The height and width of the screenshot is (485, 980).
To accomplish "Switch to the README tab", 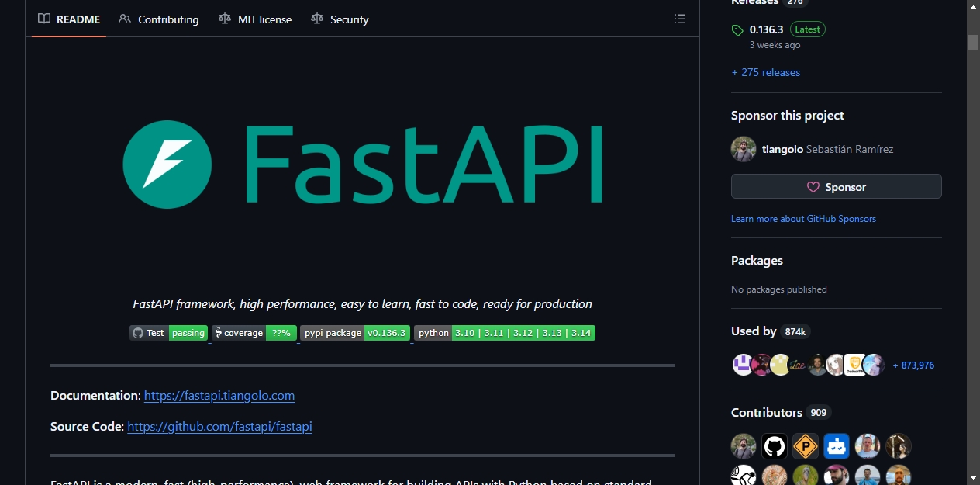I will 68,19.
